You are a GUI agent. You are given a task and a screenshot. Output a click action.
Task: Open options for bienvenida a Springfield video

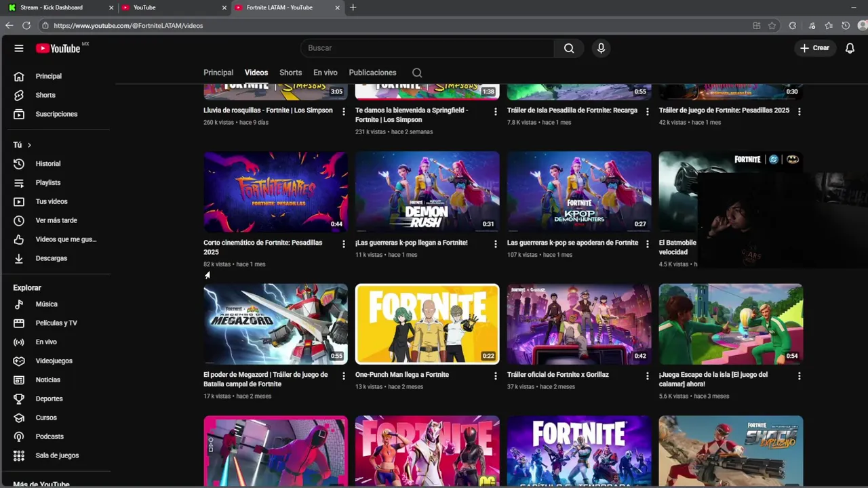point(496,112)
